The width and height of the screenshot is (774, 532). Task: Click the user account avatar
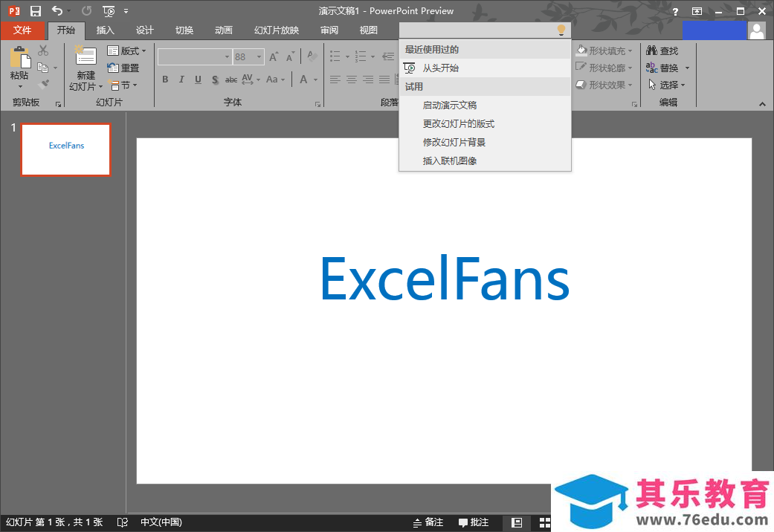tap(757, 30)
